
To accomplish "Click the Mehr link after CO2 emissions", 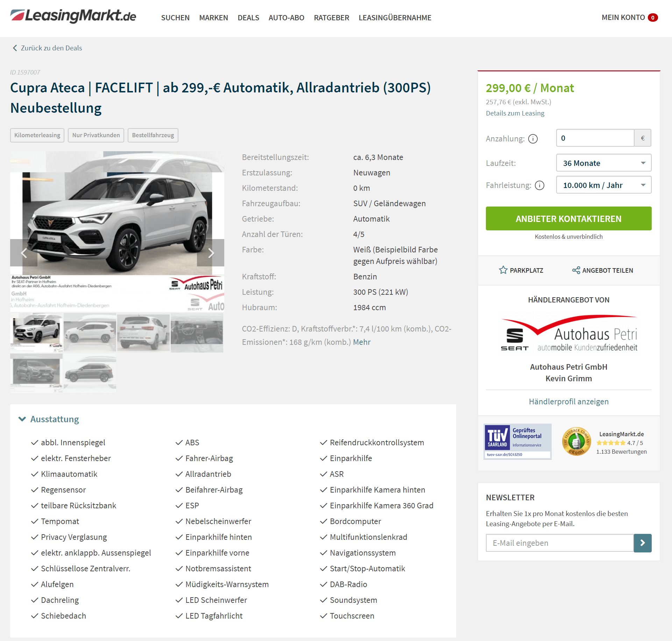I will [362, 342].
